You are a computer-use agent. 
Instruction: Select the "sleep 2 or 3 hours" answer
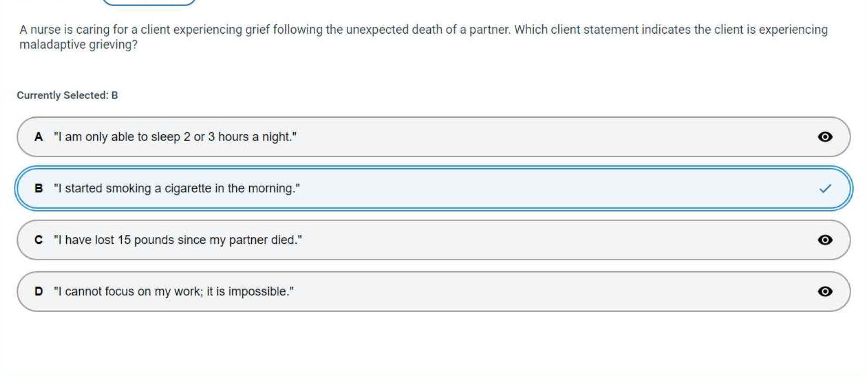point(175,137)
